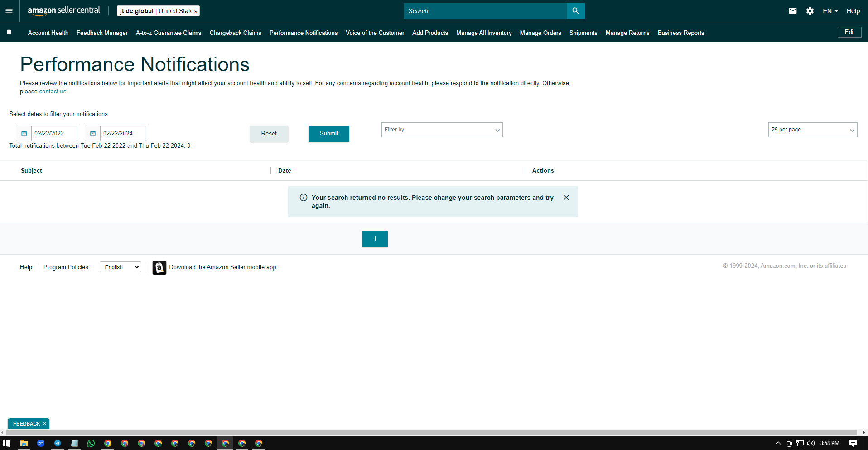Open Manage Returns

click(x=627, y=33)
